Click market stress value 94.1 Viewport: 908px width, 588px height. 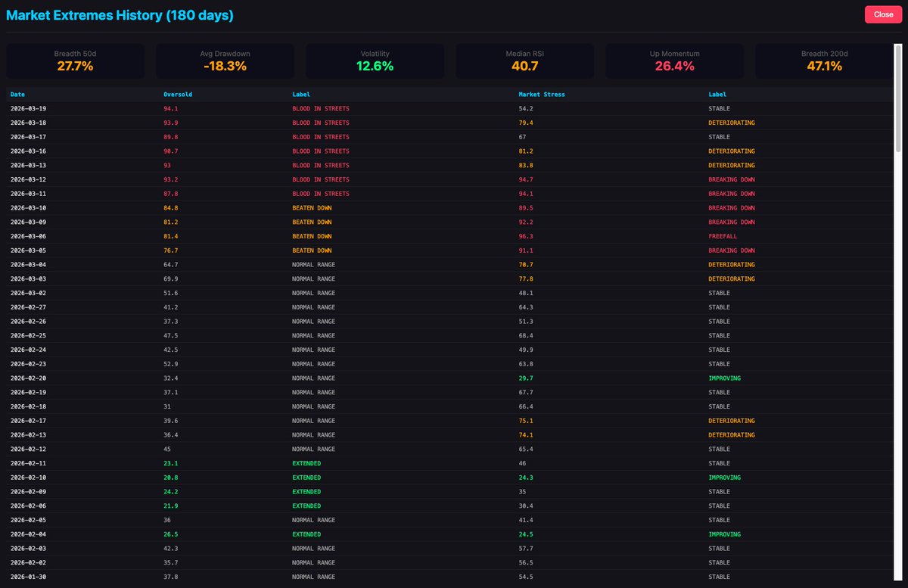tap(525, 194)
